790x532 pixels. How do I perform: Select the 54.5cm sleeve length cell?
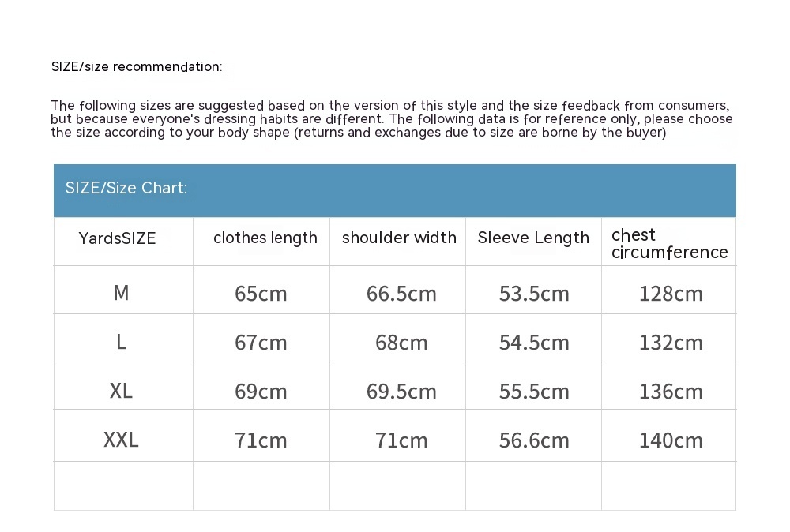click(534, 343)
